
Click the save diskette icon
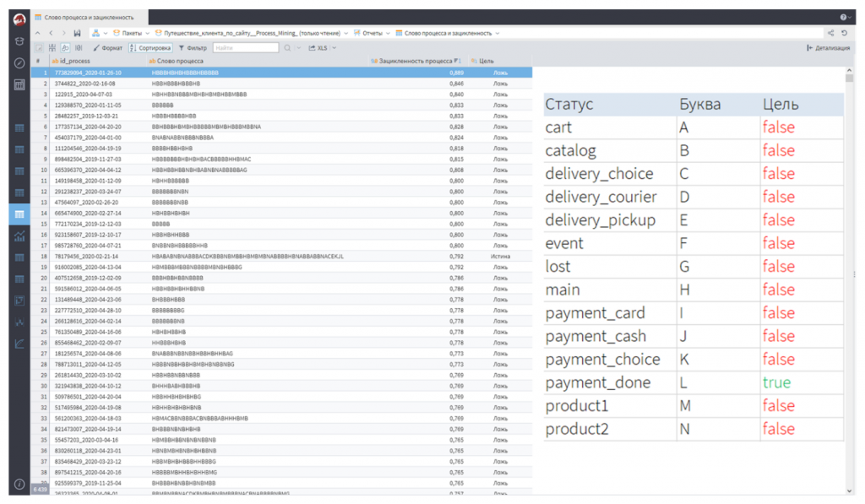77,33
